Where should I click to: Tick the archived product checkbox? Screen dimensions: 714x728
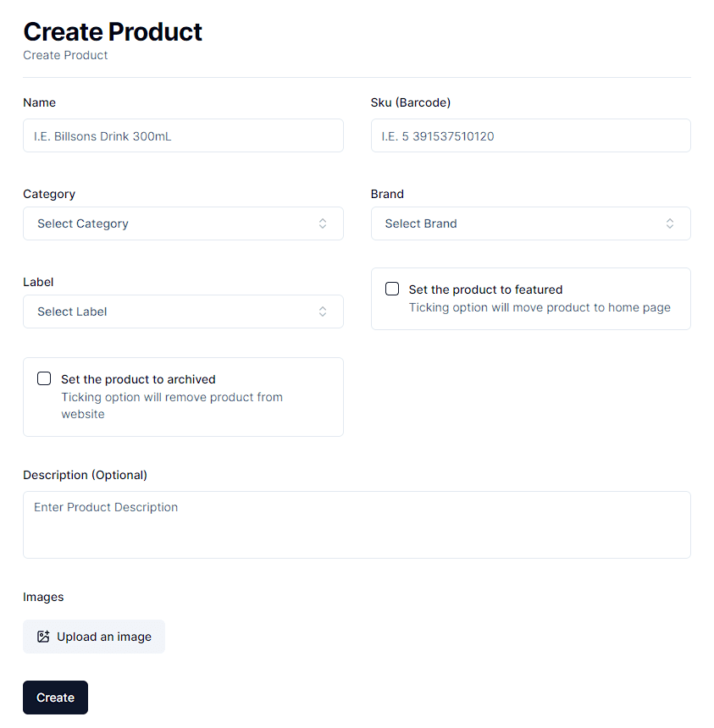tap(44, 378)
